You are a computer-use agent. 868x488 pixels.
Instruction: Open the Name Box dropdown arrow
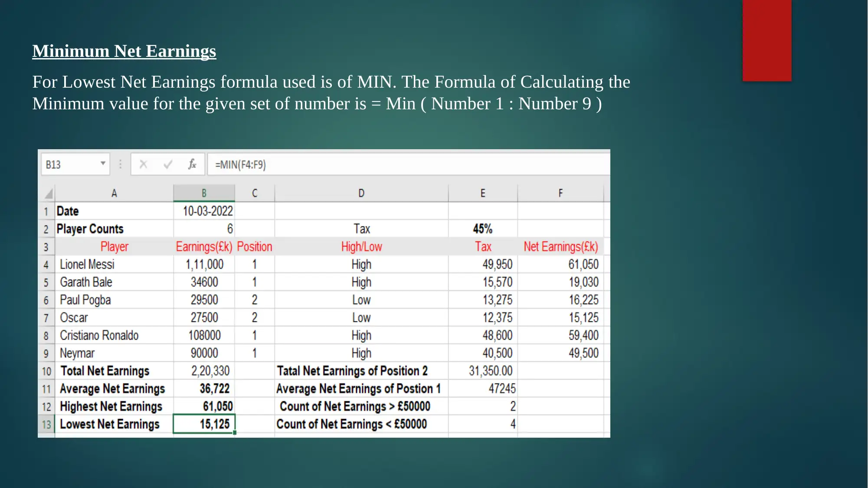point(103,164)
